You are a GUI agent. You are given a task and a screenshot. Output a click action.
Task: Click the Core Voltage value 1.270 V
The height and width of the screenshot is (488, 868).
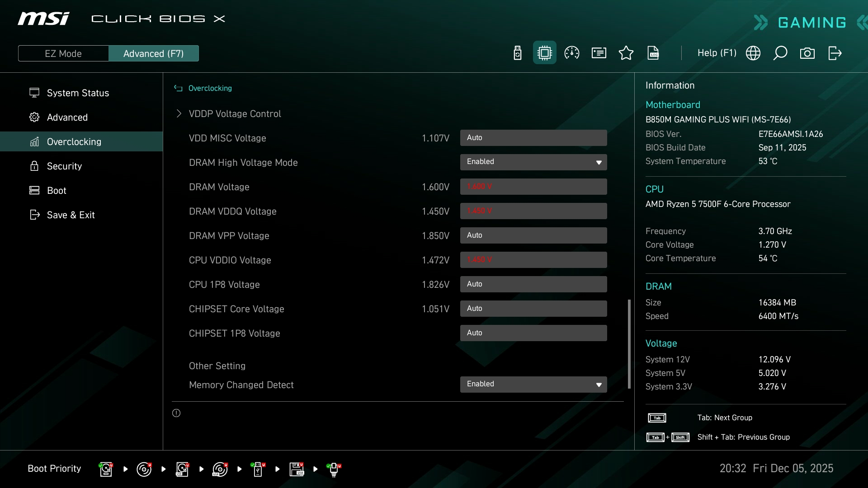point(772,245)
